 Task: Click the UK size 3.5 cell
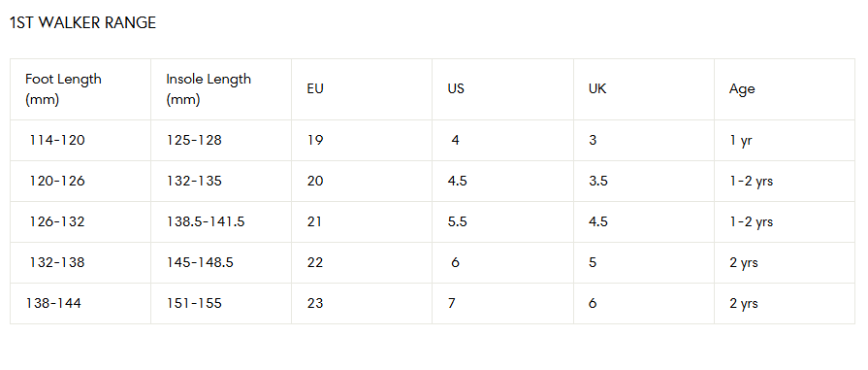click(644, 181)
